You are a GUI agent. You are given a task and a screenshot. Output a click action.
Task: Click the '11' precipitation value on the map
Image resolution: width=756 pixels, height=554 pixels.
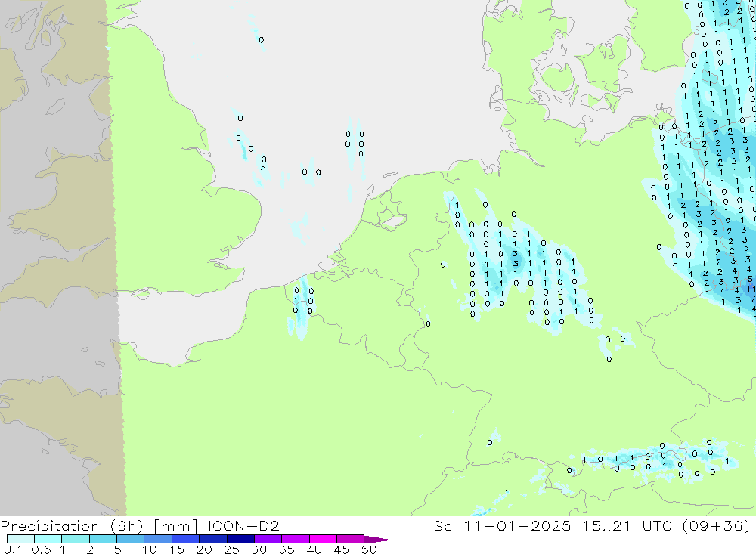(x=751, y=288)
